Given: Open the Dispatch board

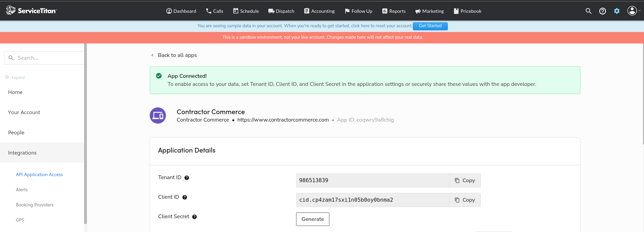Looking at the screenshot, I should click(x=281, y=11).
